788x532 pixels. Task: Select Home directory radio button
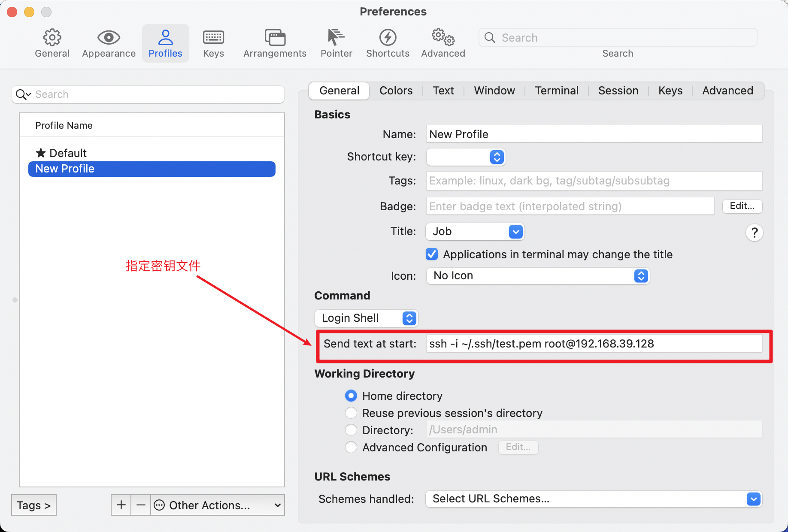pos(351,396)
